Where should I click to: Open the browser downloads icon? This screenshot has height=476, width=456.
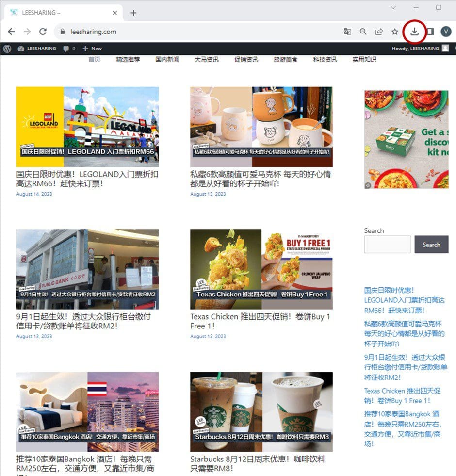pos(414,32)
